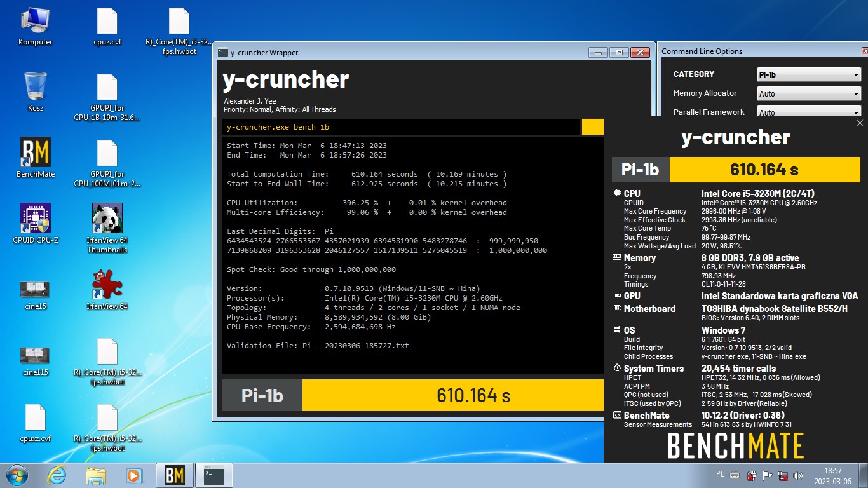
Task: Click the TOSHIBA dynabook Satellite B552/H text
Action: tap(775, 309)
